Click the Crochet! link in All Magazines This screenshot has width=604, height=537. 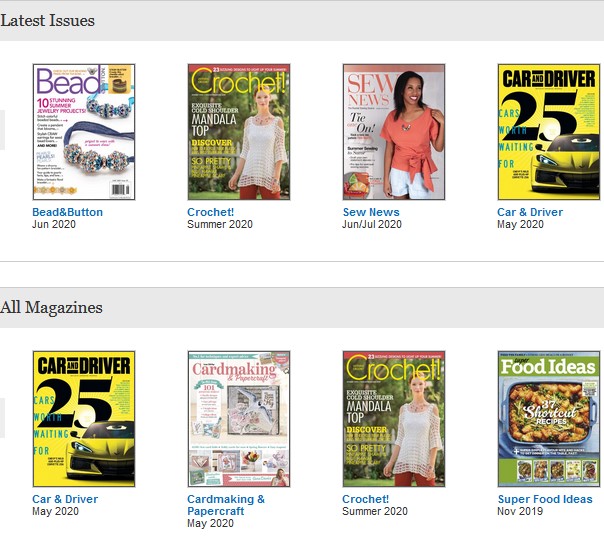tap(365, 499)
